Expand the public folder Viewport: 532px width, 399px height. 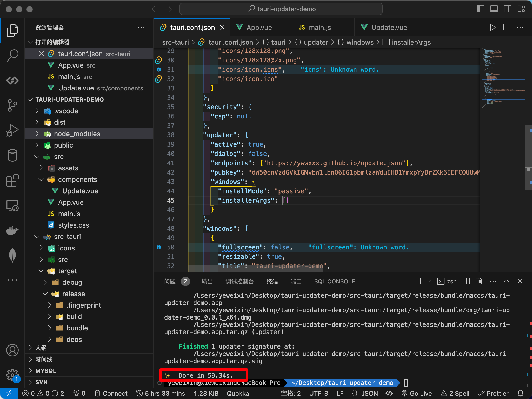[89, 145]
